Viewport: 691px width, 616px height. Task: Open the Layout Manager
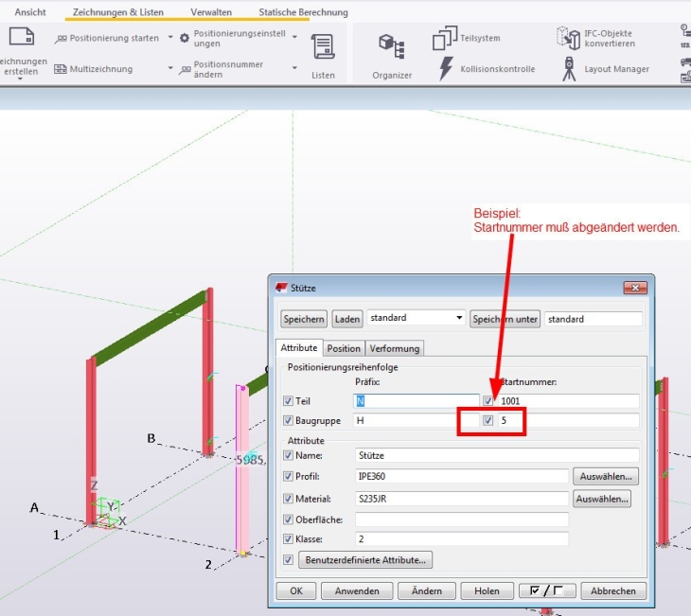coord(569,69)
